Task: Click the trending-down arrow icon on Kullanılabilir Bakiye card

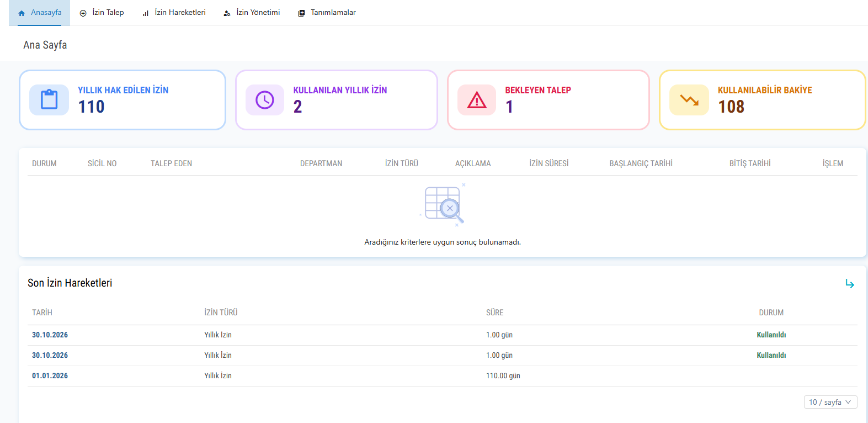Action: [689, 100]
